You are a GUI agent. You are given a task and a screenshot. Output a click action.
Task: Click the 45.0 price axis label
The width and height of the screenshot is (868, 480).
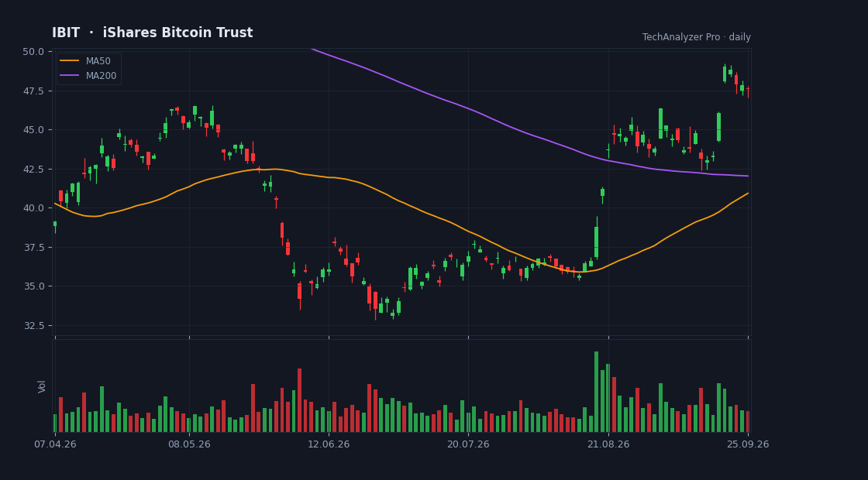coord(33,130)
